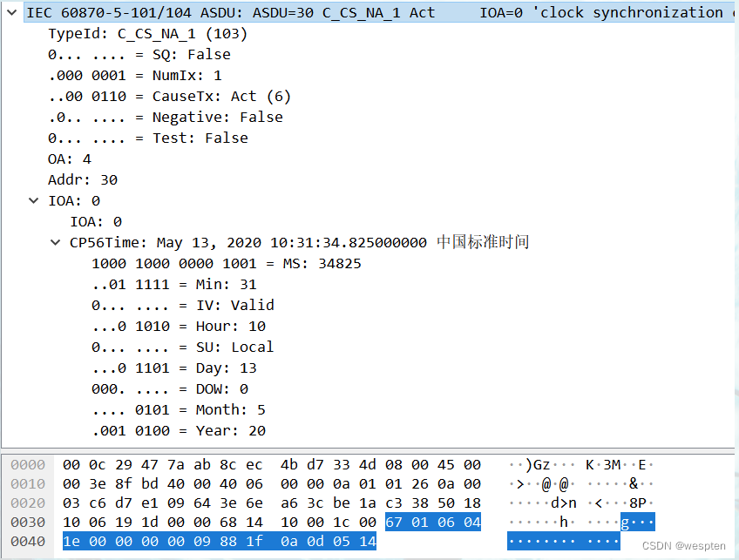Select the Month: 5 field
The image size is (739, 560).
pos(179,409)
